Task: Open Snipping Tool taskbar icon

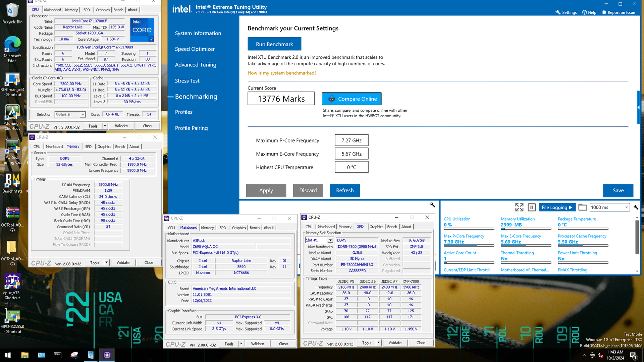Action: pyautogui.click(x=74, y=355)
